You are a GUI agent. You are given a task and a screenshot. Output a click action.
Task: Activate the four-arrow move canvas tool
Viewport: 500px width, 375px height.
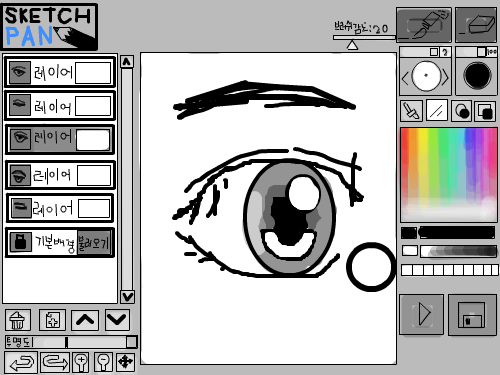[x=126, y=362]
